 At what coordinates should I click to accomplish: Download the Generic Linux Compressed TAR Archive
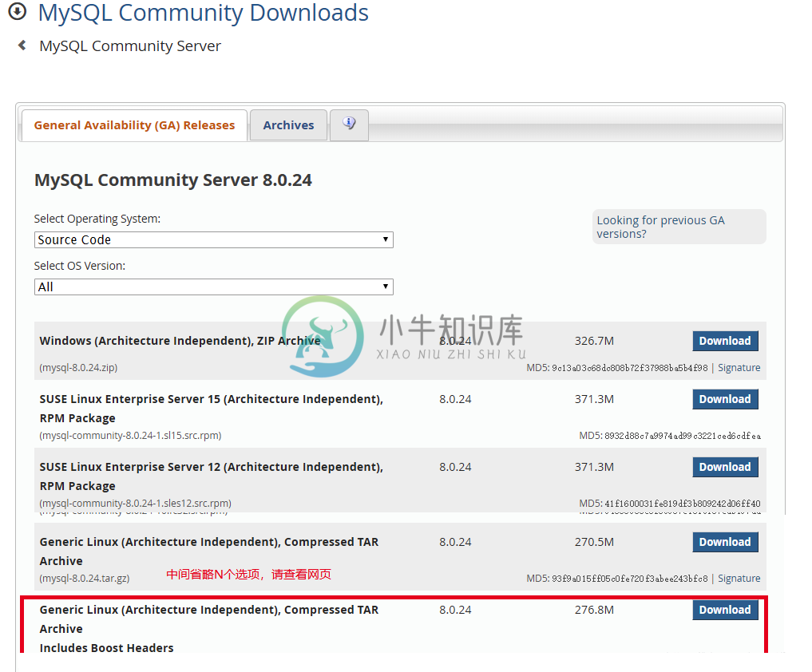[x=724, y=541]
